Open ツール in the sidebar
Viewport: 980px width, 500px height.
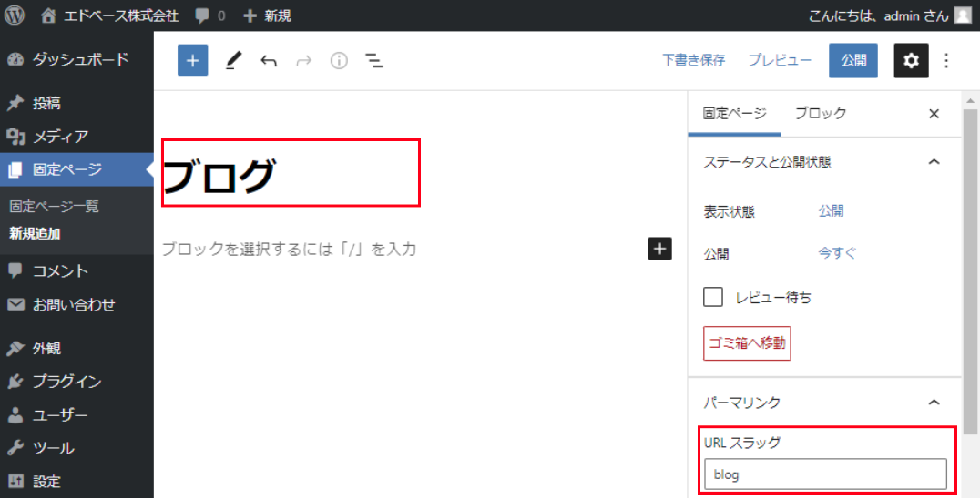77,448
